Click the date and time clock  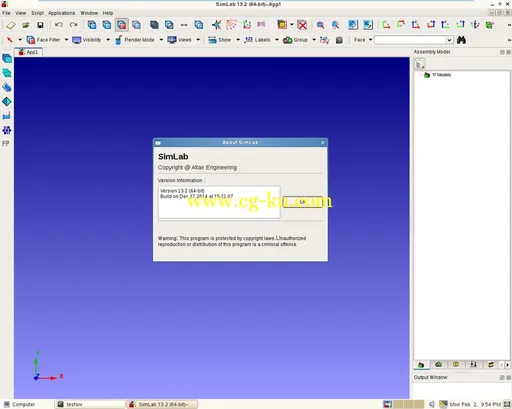coord(475,404)
